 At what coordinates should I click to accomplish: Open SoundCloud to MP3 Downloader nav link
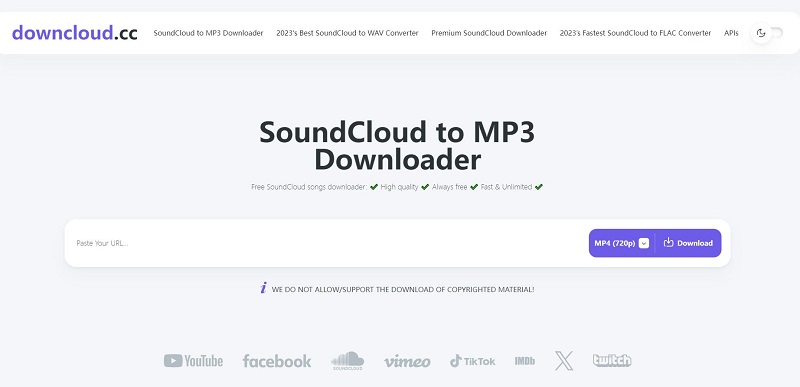[208, 33]
